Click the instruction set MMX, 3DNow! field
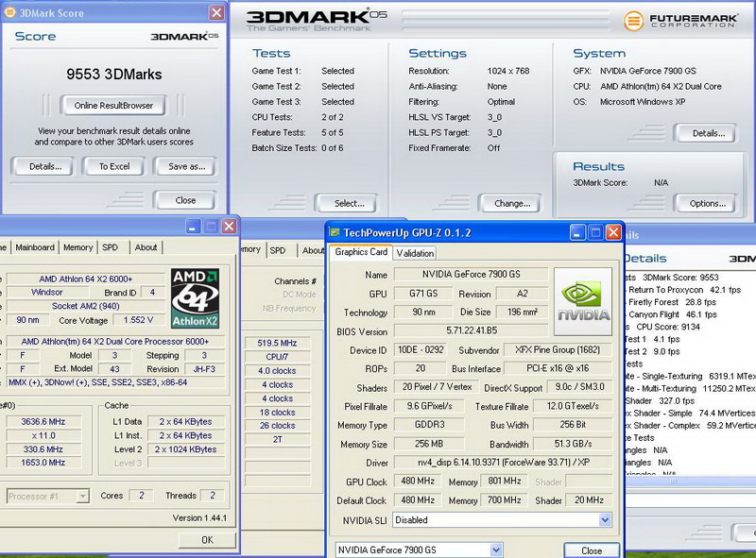 [x=115, y=382]
